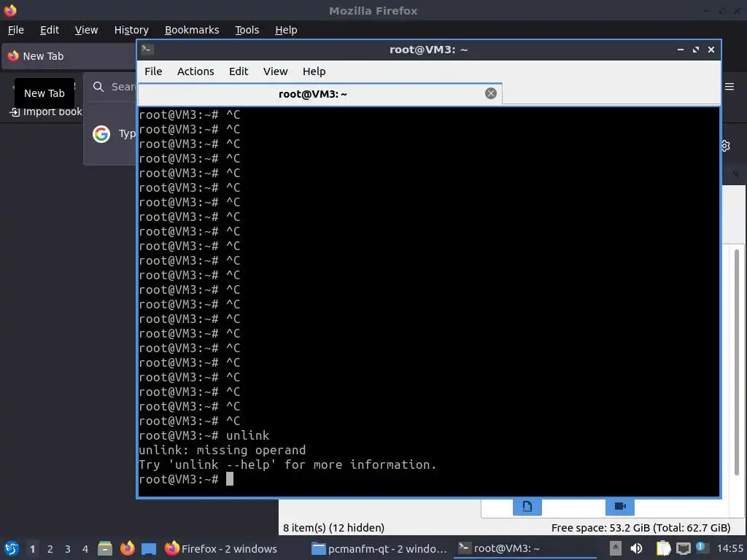The height and width of the screenshot is (560, 747).
Task: Open the removable media eject tray icon
Action: [x=616, y=548]
